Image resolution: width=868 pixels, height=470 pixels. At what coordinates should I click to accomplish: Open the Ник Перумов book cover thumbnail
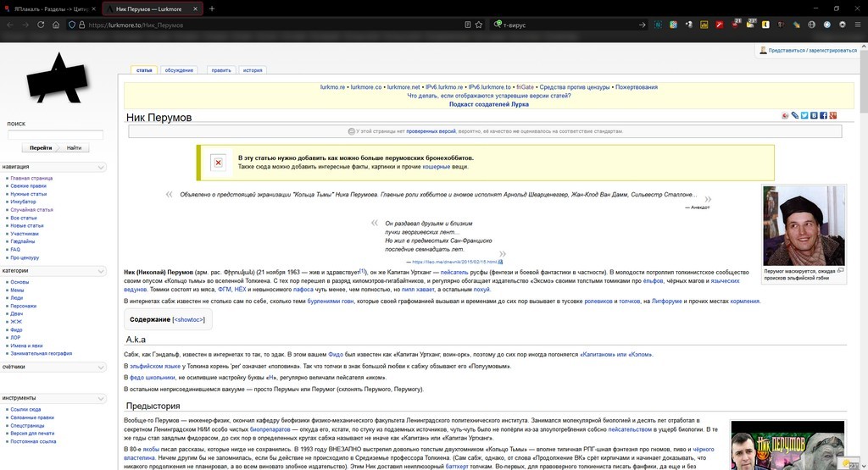tap(787, 445)
